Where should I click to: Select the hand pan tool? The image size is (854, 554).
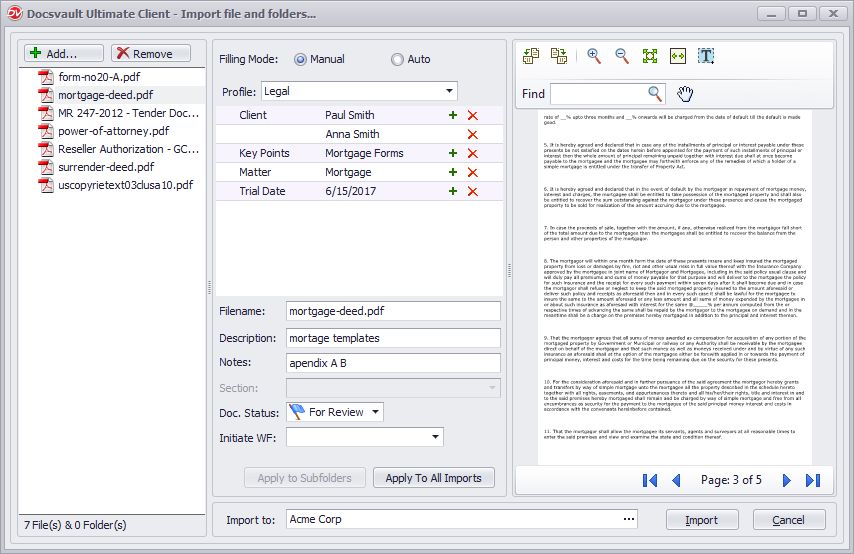685,94
